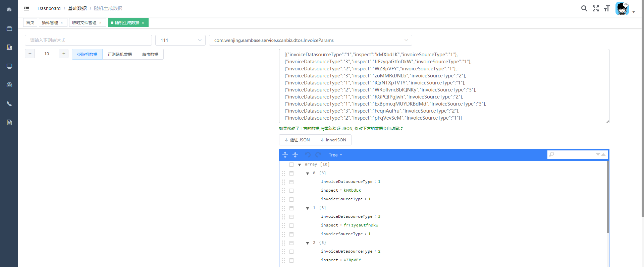Open the Tree mode dropdown
This screenshot has width=644, height=267.
point(335,155)
